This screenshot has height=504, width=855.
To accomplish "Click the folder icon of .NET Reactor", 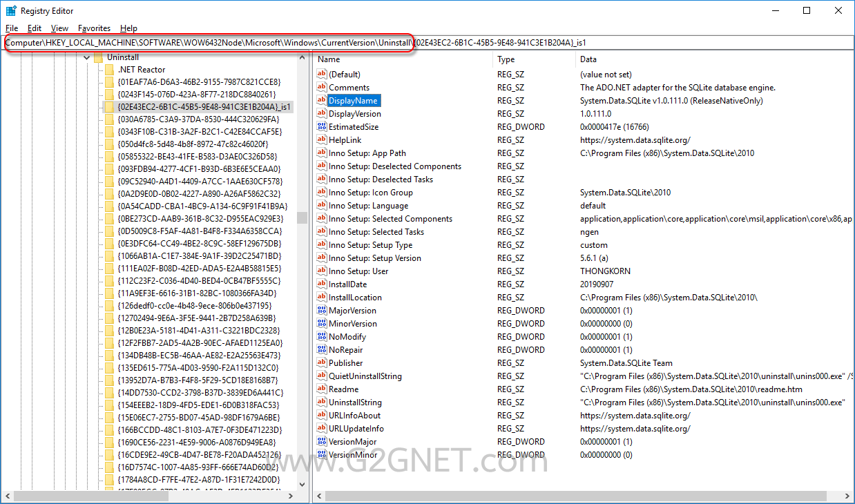I will [x=109, y=70].
